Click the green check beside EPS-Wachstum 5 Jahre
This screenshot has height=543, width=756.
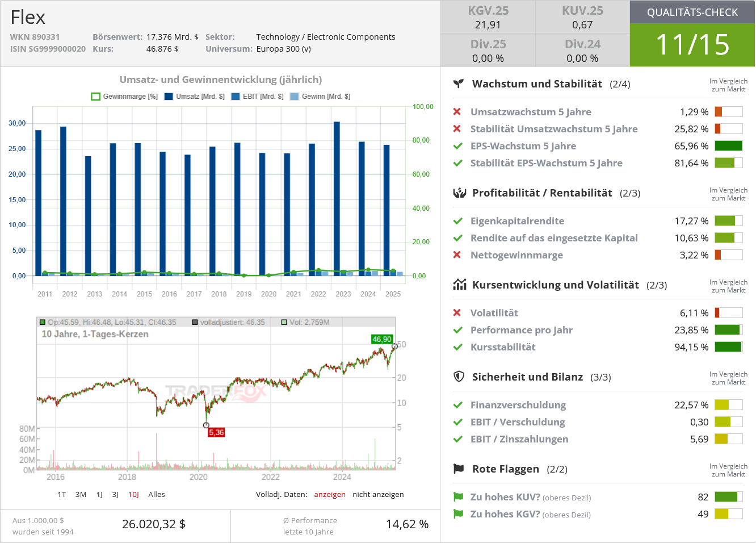coord(457,146)
